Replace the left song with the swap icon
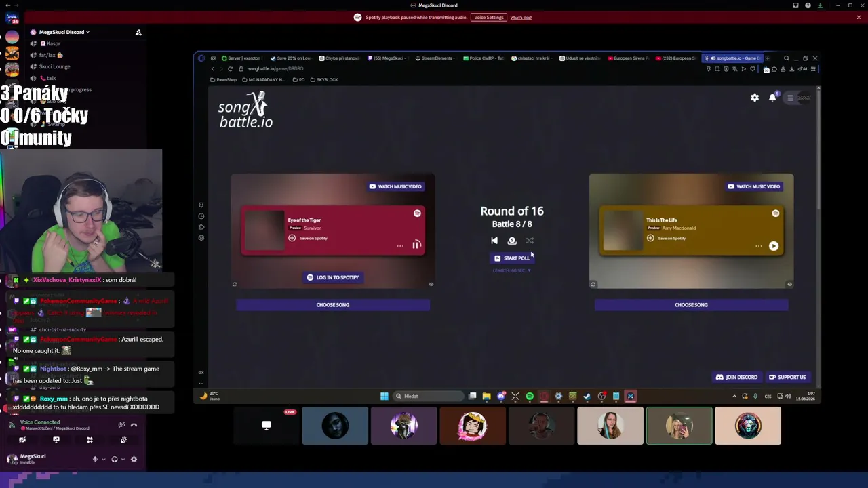This screenshot has height=488, width=868. click(235, 285)
